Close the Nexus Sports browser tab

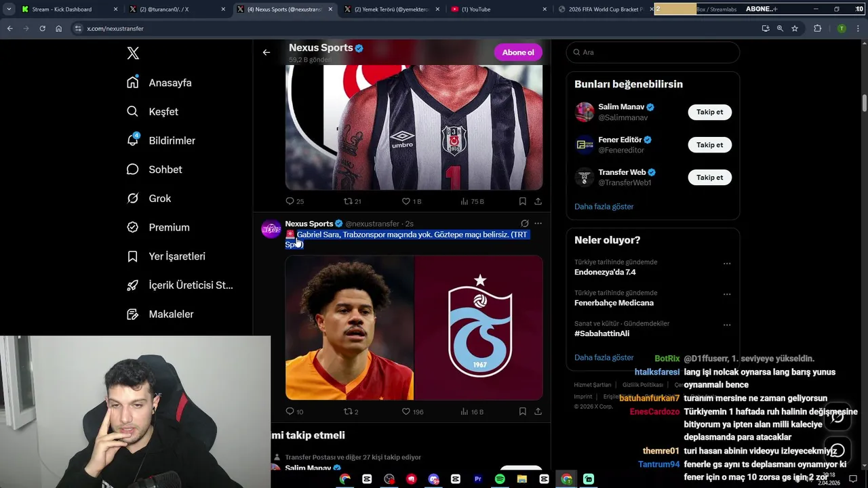tap(330, 9)
